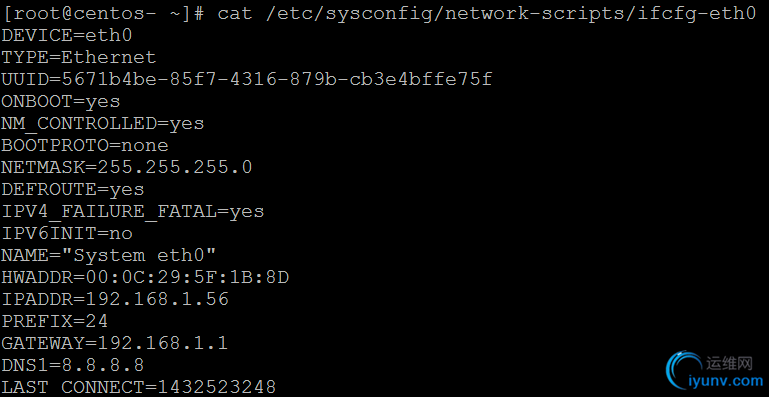This screenshot has height=397, width=769.
Task: Click the TYPE=Ethernet line
Action: coord(78,57)
